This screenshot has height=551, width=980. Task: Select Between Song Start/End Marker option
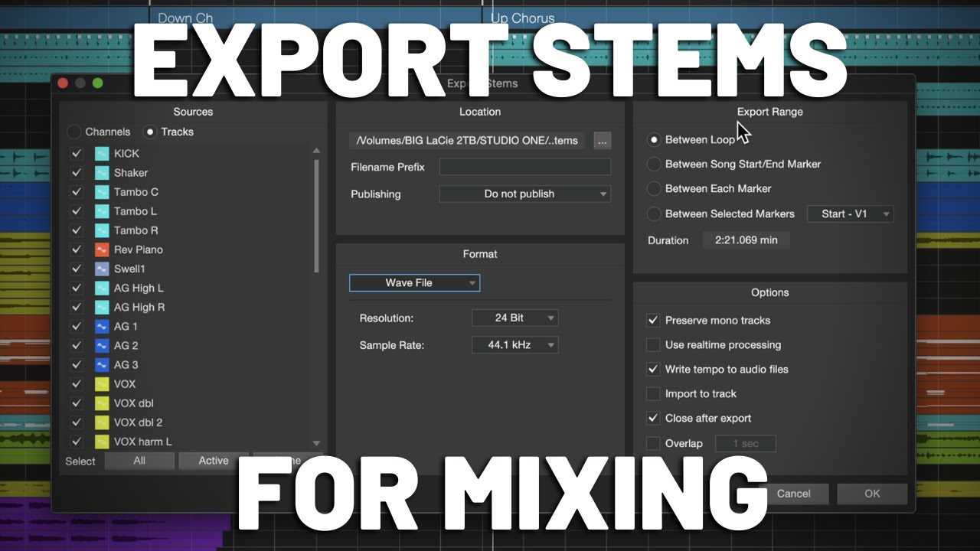[x=653, y=164]
